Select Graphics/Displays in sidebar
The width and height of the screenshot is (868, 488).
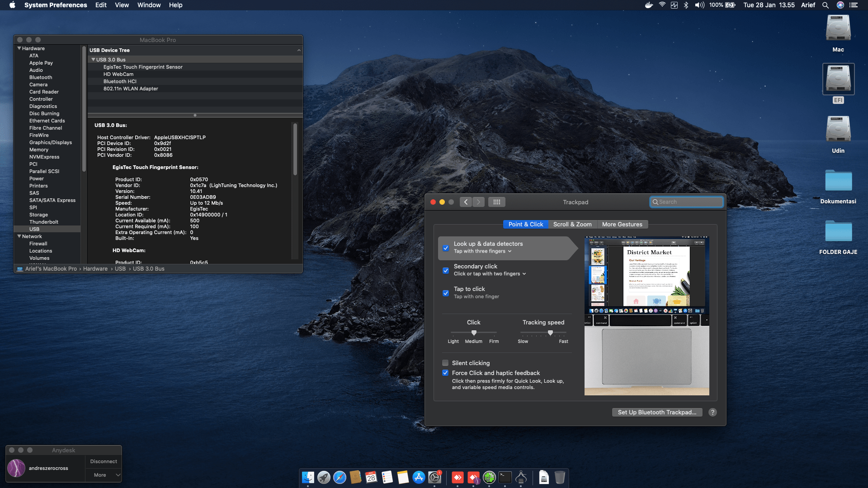(x=51, y=142)
